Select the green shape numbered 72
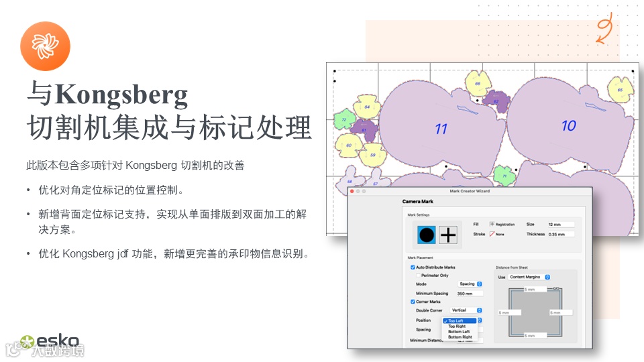The width and height of the screenshot is (644, 362). (343, 120)
